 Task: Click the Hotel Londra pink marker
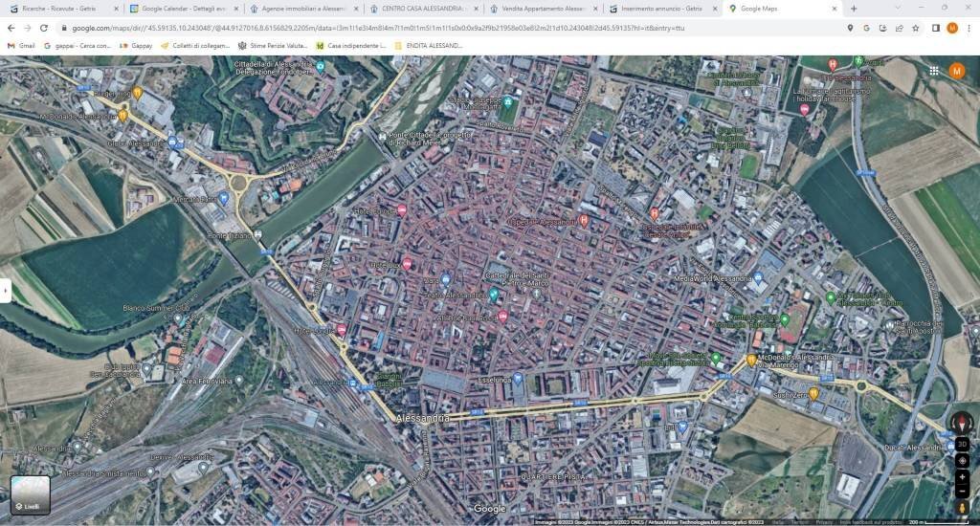pyautogui.click(x=342, y=330)
